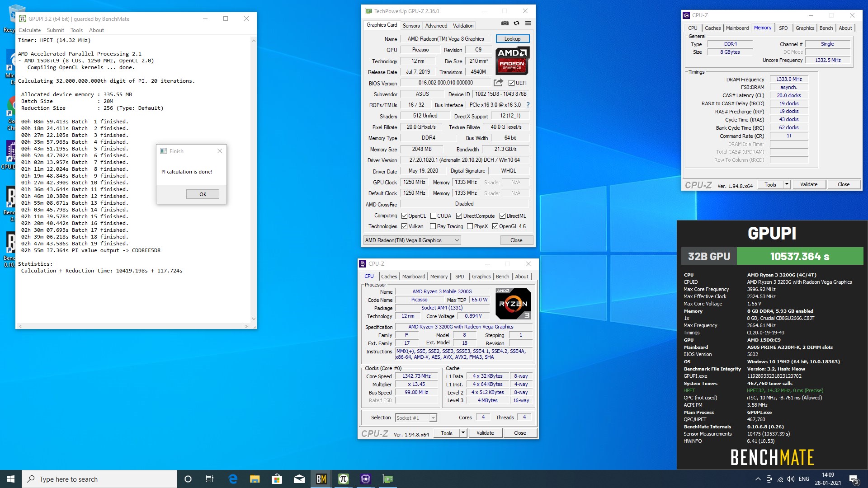Click GPUPI vertical scrollbar down arrow
Viewport: 868px width, 488px height.
(x=253, y=319)
